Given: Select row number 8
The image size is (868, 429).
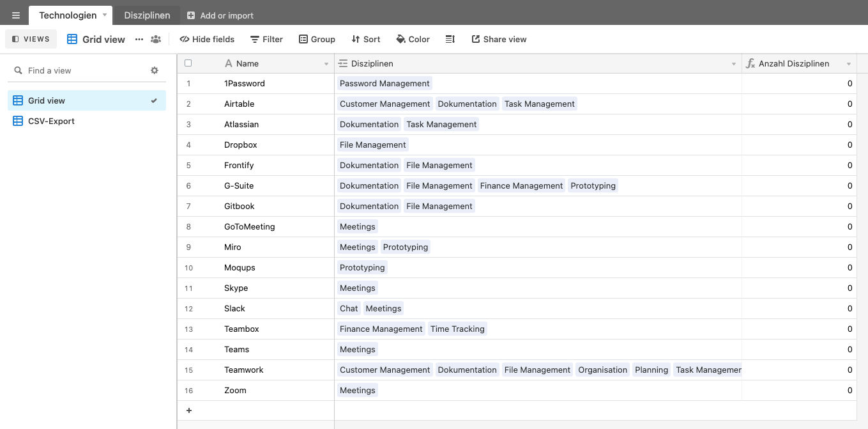Looking at the screenshot, I should point(188,227).
